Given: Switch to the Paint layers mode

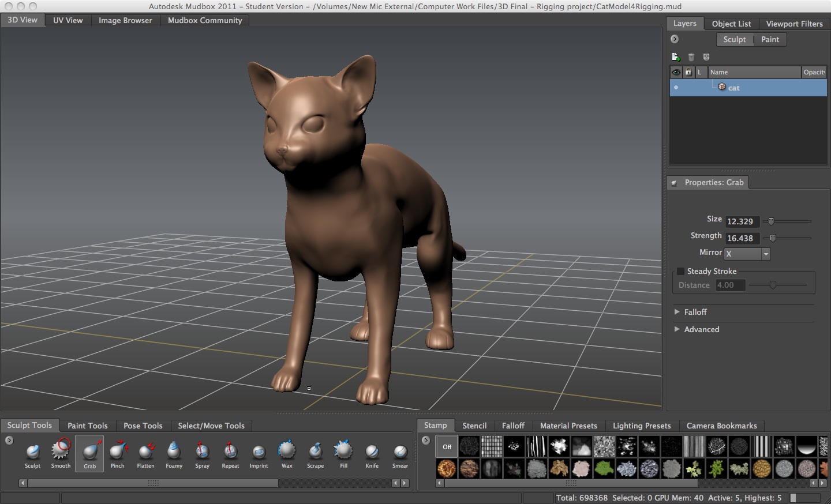Looking at the screenshot, I should click(770, 39).
